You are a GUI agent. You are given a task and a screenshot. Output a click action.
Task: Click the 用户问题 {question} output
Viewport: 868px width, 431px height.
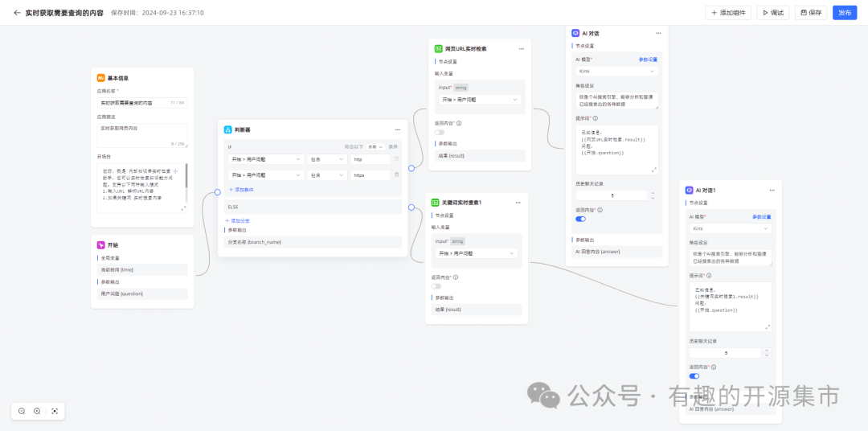click(142, 294)
